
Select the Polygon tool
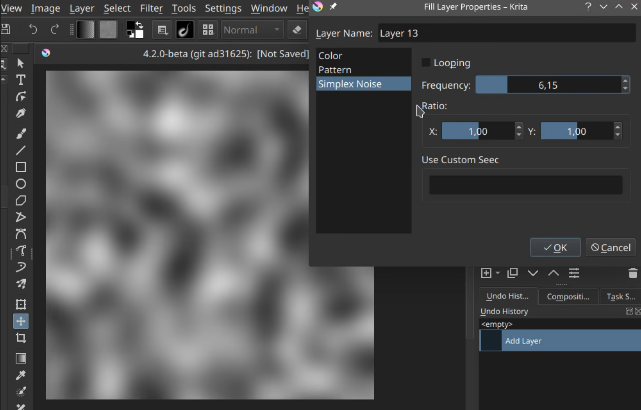21,200
